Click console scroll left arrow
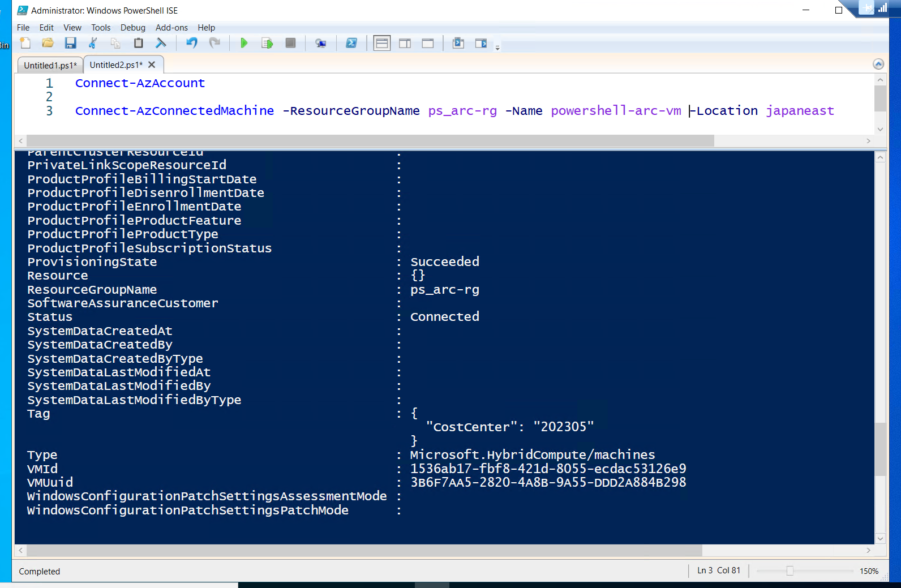901x588 pixels. coord(21,550)
